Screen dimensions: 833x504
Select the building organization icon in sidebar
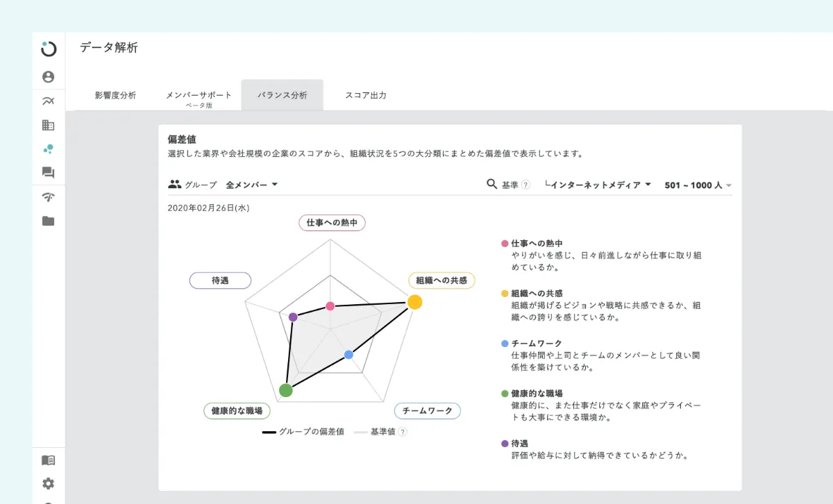coord(48,126)
